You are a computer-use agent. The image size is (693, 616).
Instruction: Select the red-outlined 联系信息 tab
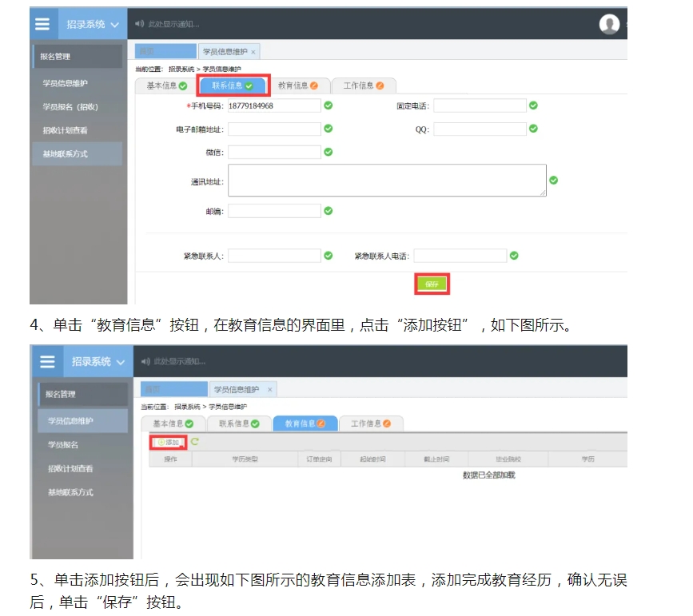pyautogui.click(x=233, y=85)
